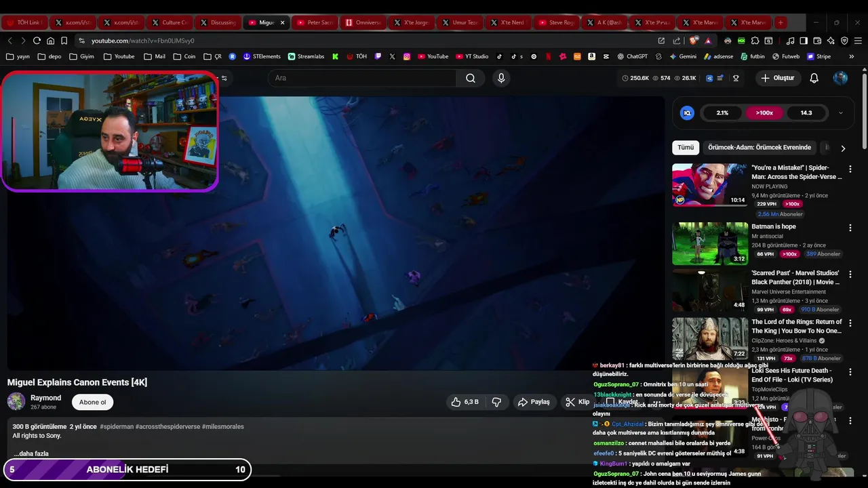The image size is (868, 488).
Task: Select the Tümü filter chip
Action: point(686,148)
